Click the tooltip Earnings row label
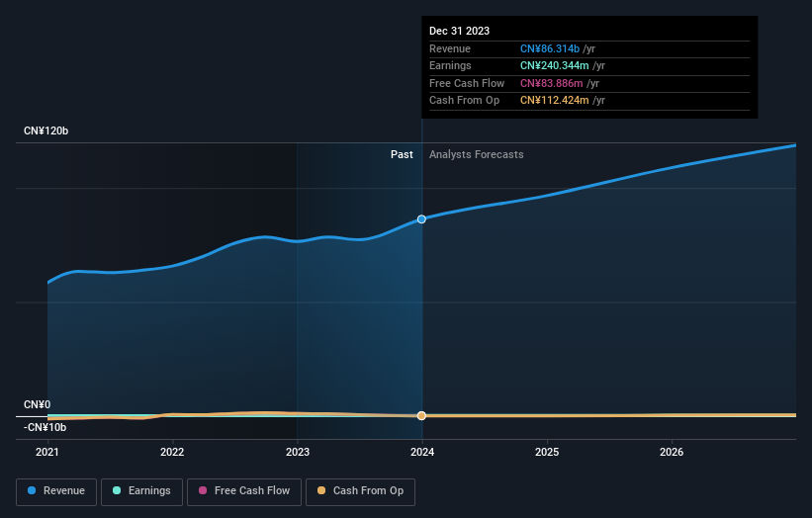The image size is (812, 518). pos(451,65)
